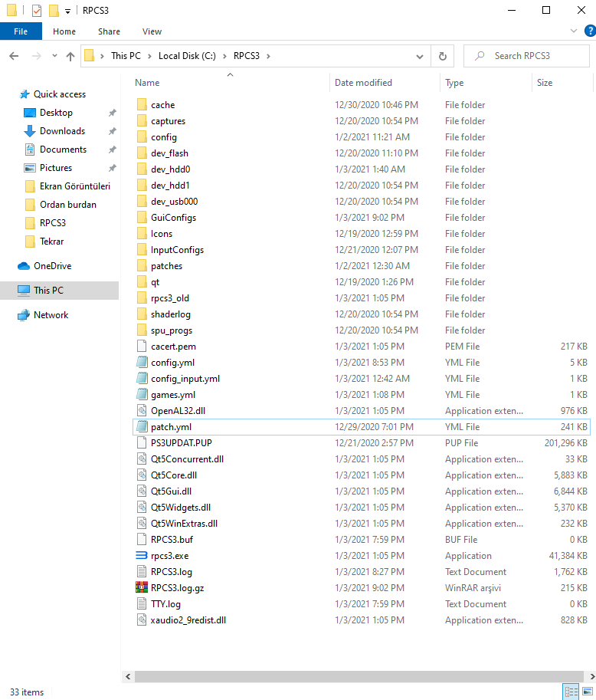The height and width of the screenshot is (700, 596).
Task: Click the OneDrive cloud icon in sidebar
Action: [24, 266]
